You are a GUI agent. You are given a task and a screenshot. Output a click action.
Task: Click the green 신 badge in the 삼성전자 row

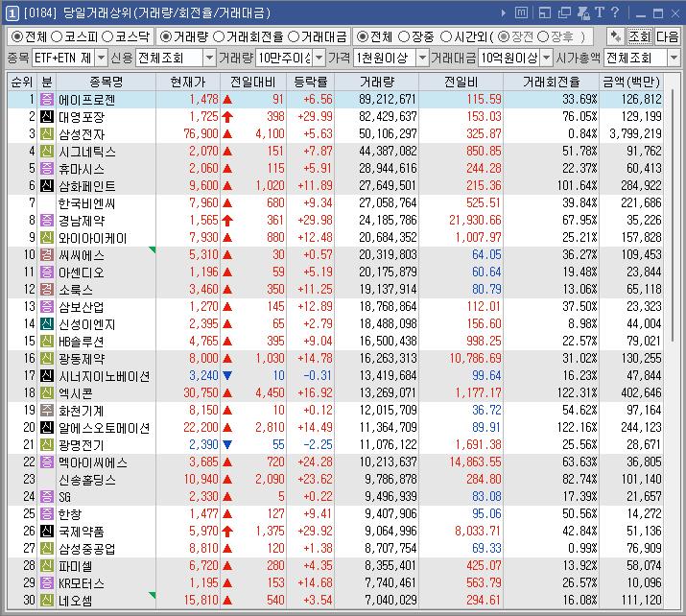[47, 134]
